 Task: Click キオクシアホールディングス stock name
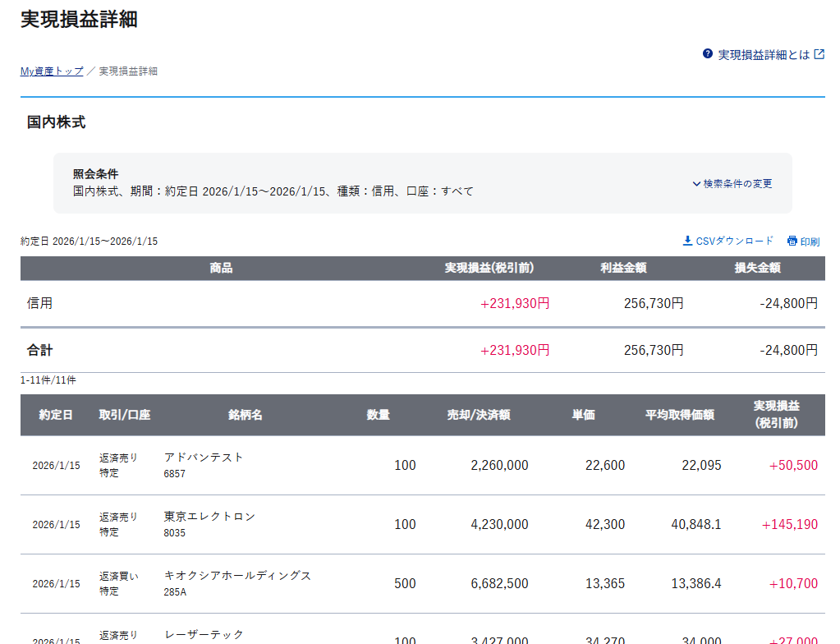(x=237, y=576)
